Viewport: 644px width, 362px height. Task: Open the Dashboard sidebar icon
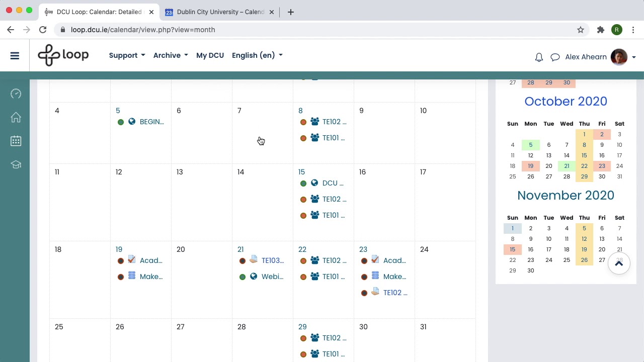(16, 94)
